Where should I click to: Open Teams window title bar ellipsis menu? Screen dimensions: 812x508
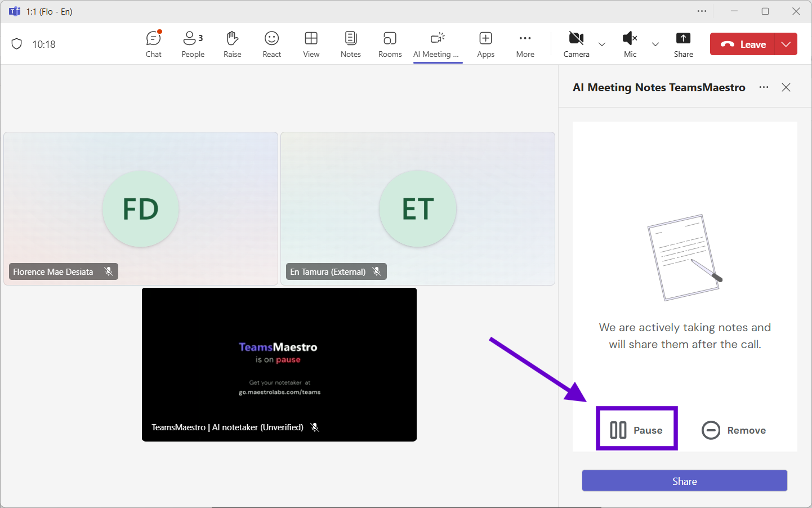pos(702,11)
